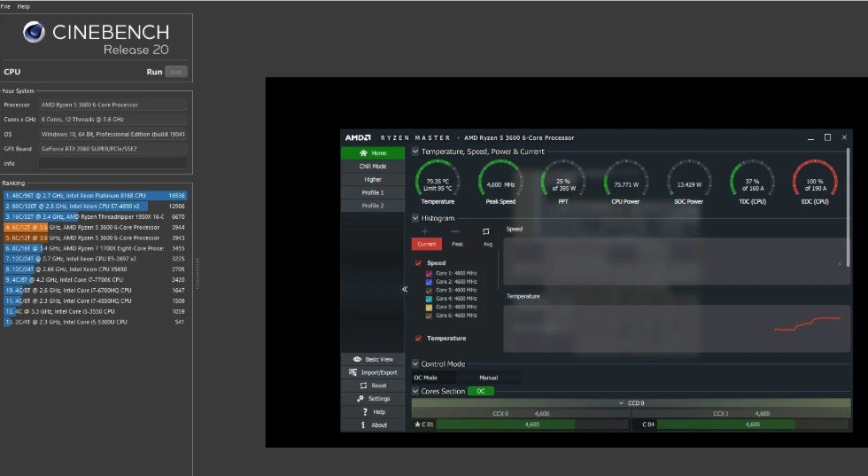
Task: Open the Help menu in Cinebench
Action: click(23, 6)
